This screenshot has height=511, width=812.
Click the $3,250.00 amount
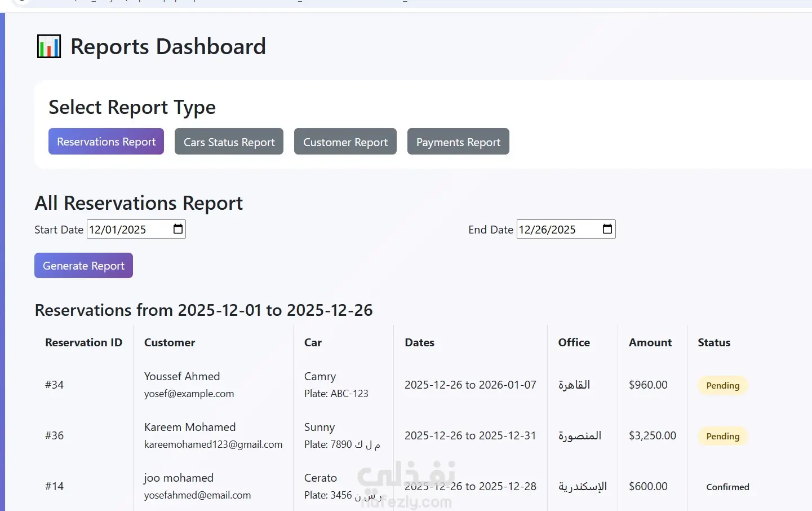click(x=653, y=435)
